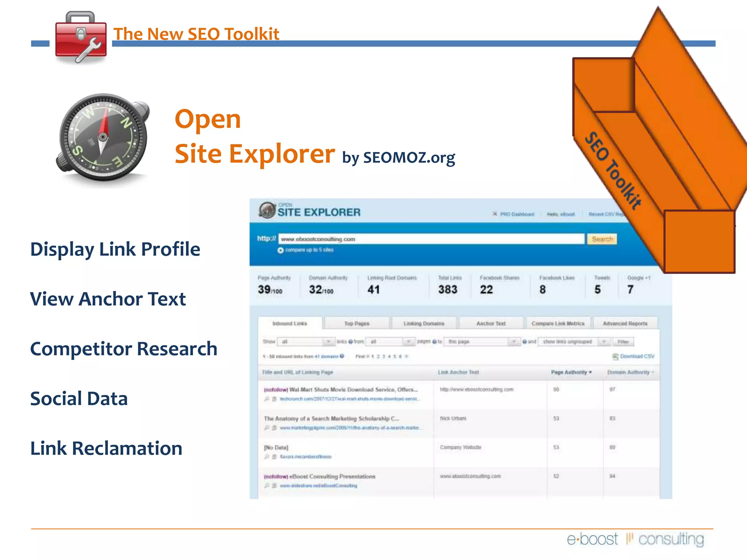Viewport: 747px width, 560px height.
Task: Click the help icon beside '41 domains'
Action: coord(342,356)
